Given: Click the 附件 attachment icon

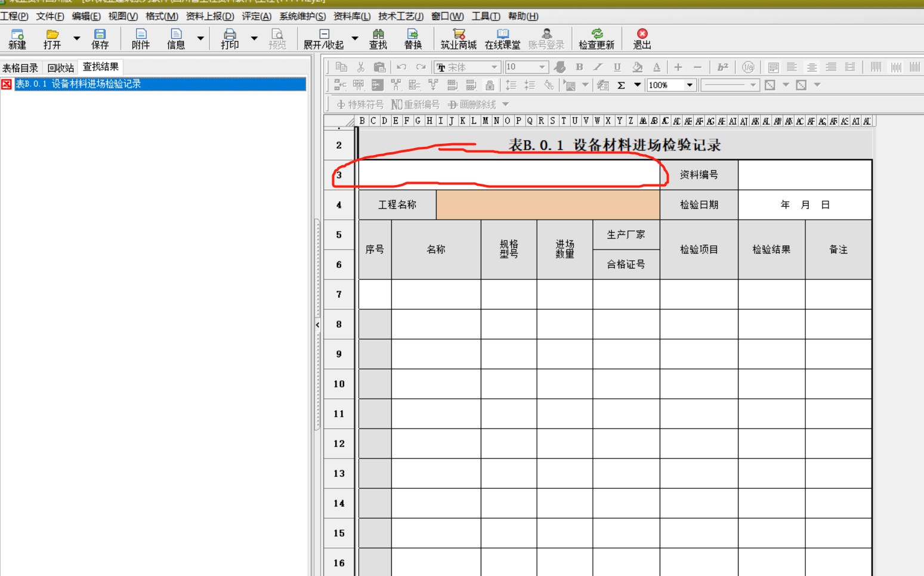Looking at the screenshot, I should coord(141,39).
